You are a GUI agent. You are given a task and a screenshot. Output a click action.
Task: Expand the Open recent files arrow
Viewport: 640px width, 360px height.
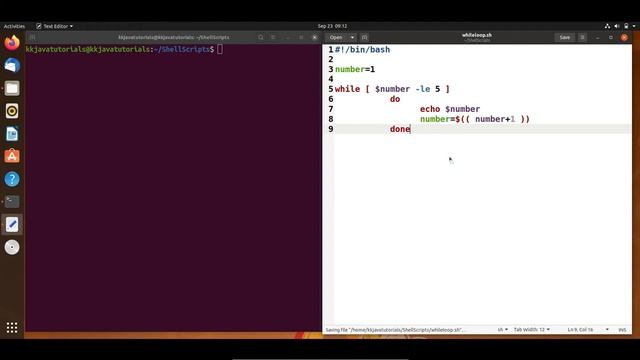352,38
